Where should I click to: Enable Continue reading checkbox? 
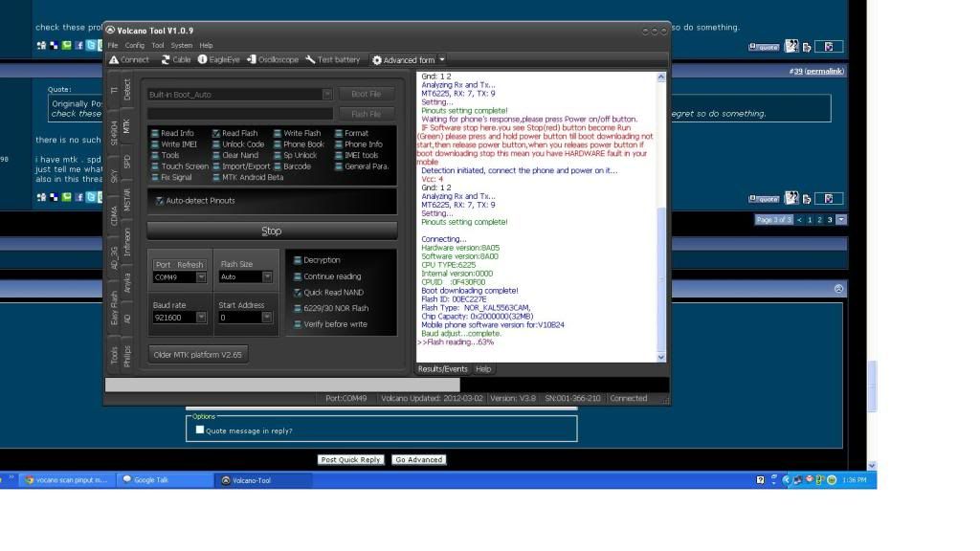pos(298,276)
